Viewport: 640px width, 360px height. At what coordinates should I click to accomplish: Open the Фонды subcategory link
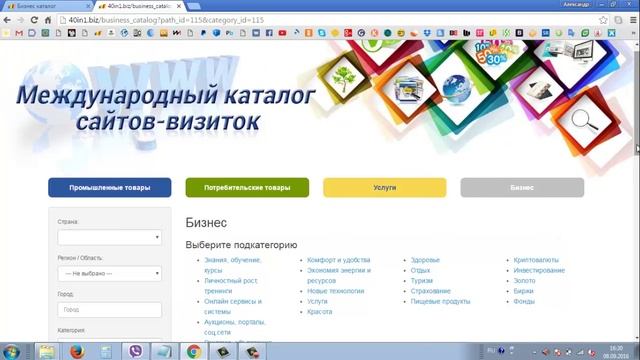point(524,301)
